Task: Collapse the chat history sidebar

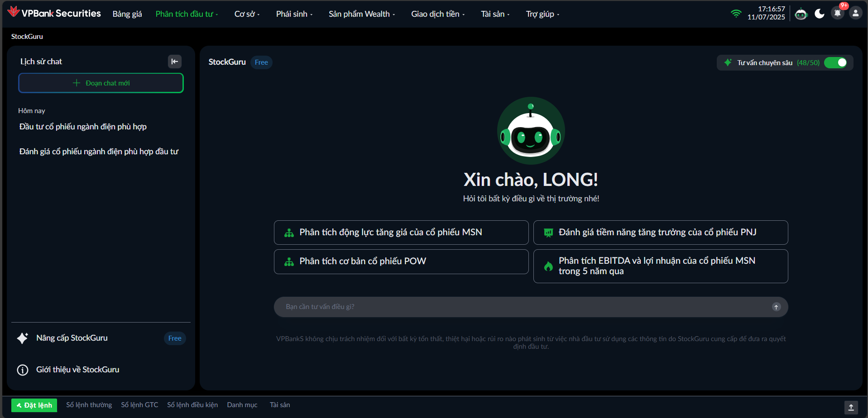Action: [175, 62]
